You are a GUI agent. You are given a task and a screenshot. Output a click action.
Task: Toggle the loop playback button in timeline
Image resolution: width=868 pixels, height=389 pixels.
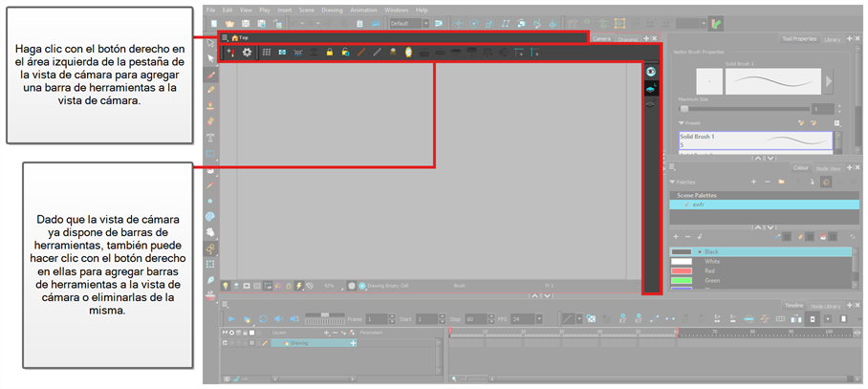point(263,317)
